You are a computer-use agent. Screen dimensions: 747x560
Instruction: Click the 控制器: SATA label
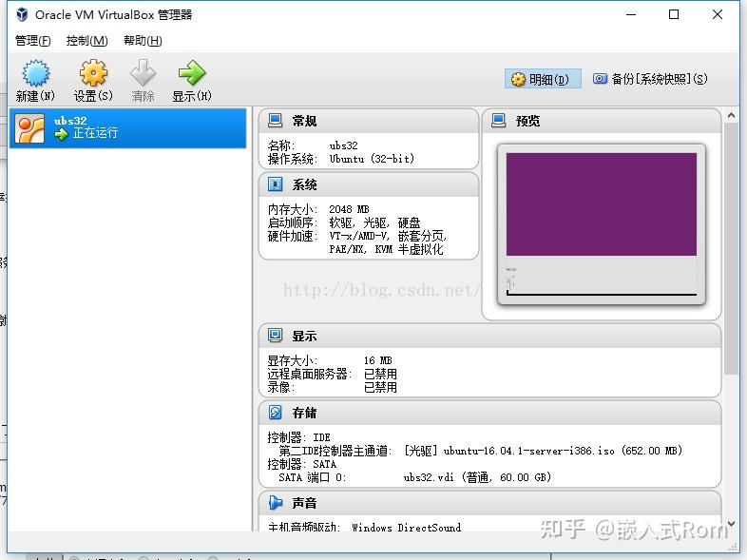[301, 464]
